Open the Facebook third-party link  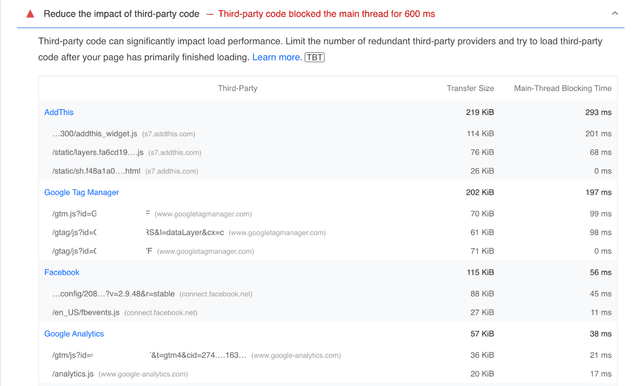pos(62,272)
